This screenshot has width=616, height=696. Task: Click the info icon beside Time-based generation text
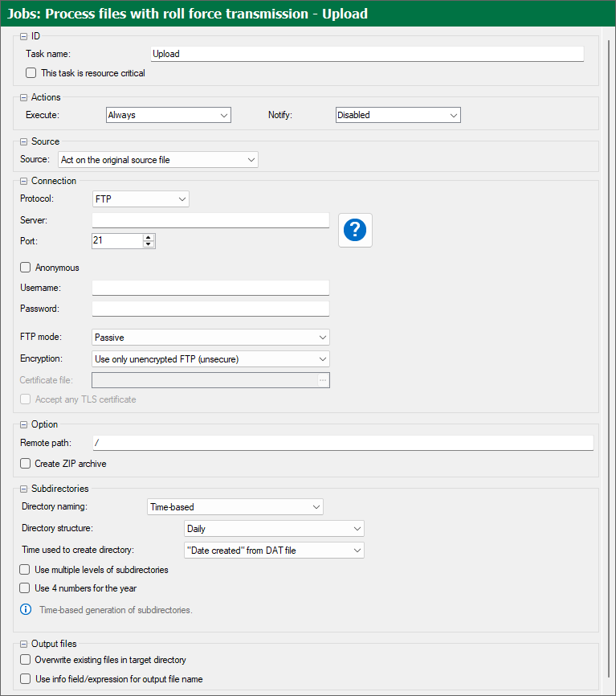pos(26,609)
